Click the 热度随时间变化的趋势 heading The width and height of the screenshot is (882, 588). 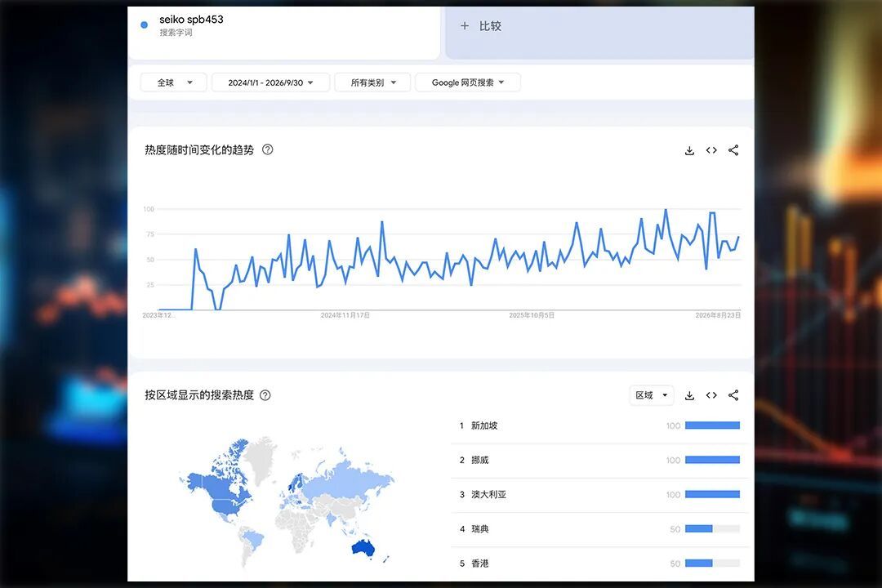(199, 149)
